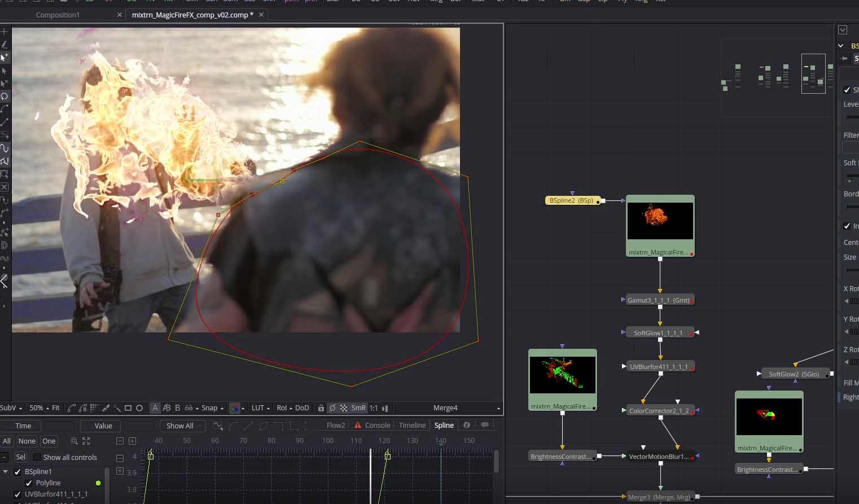Click the lock icon in viewer toolbar
Screen dimensions: 859x504
(321, 408)
